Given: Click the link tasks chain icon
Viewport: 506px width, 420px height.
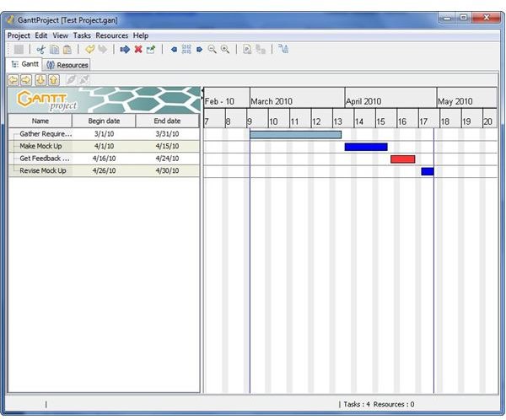Looking at the screenshot, I should (x=71, y=80).
